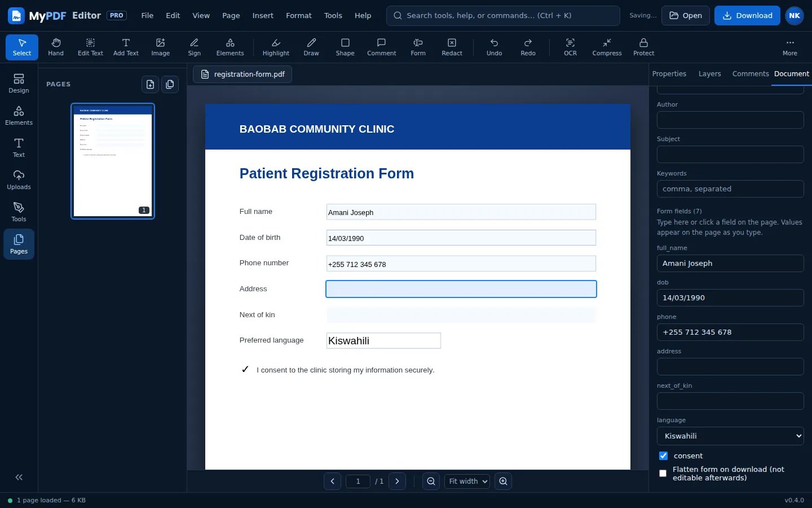Redo the last action
This screenshot has width=812, height=508.
click(x=528, y=47)
